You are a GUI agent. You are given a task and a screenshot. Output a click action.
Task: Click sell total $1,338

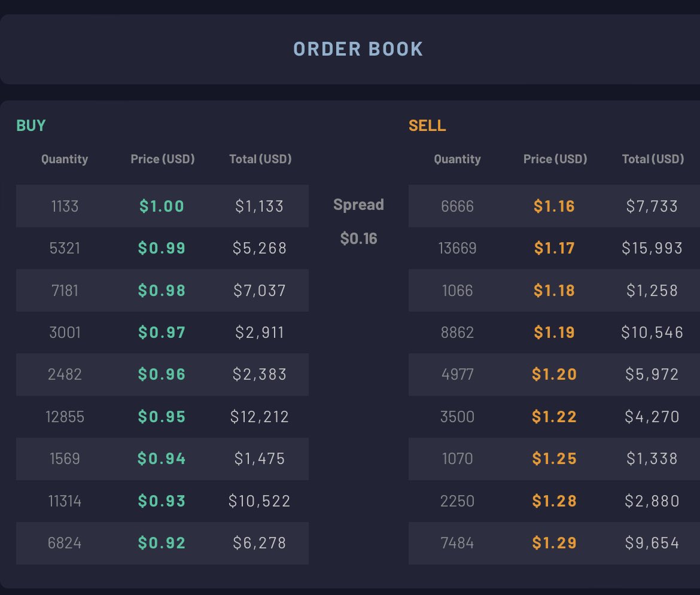point(652,459)
